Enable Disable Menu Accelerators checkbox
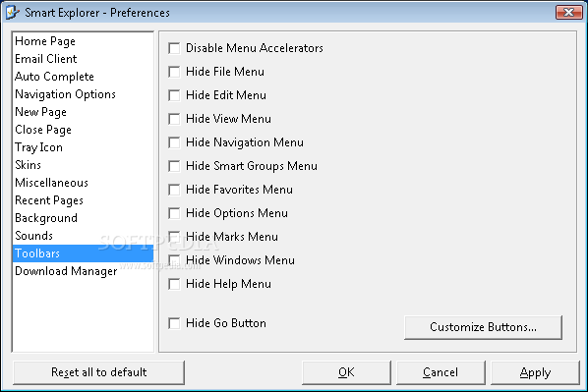The height and width of the screenshot is (392, 588). click(x=174, y=48)
